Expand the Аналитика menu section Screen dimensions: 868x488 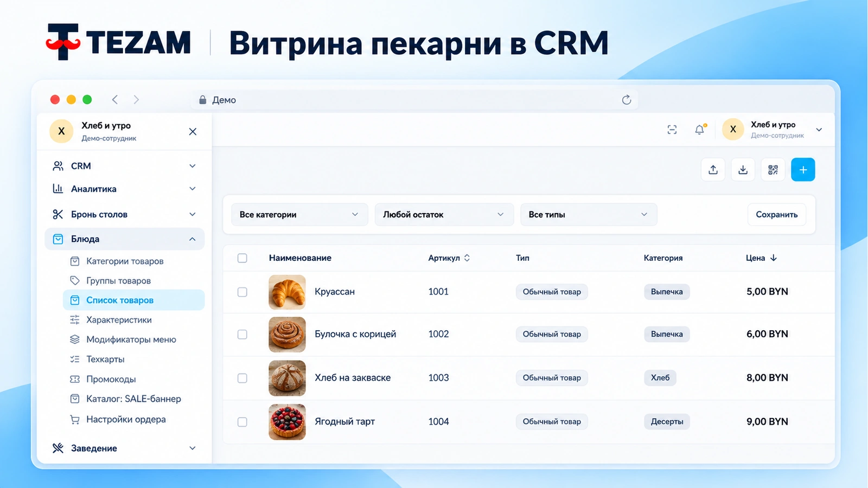tap(124, 189)
